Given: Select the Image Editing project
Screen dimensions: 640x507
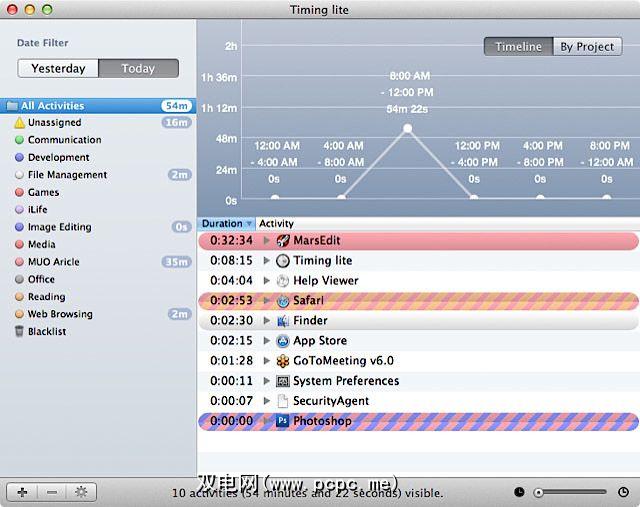Looking at the screenshot, I should [x=98, y=227].
